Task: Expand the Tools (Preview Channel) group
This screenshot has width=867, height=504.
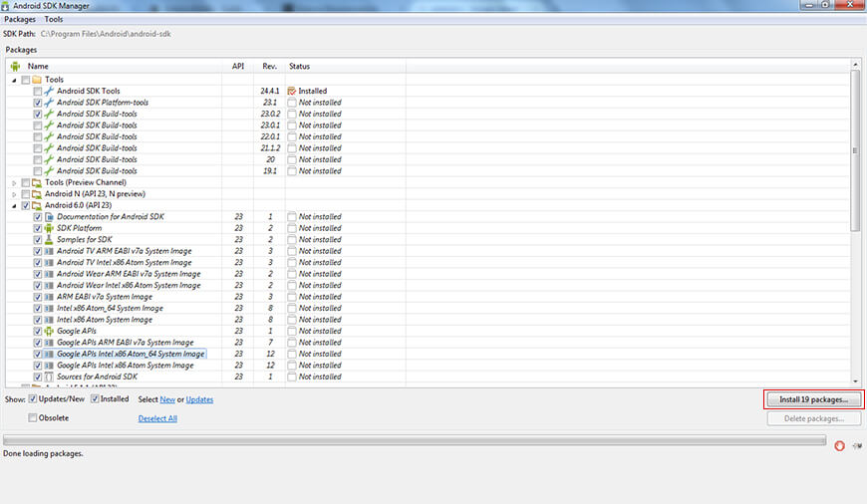Action: pos(14,183)
